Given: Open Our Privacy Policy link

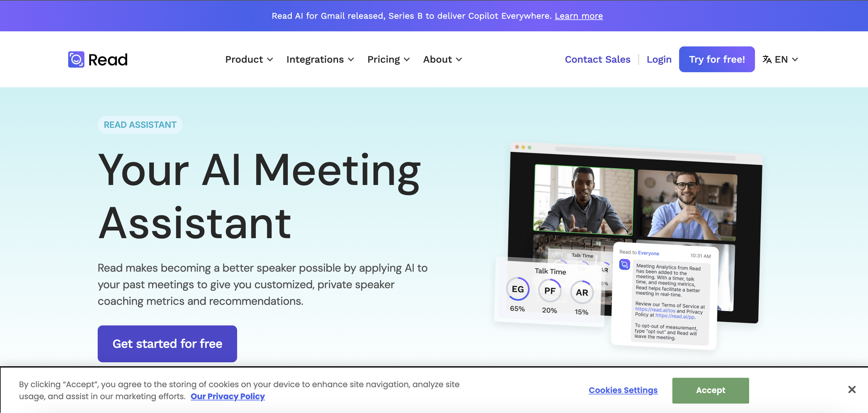Looking at the screenshot, I should 228,396.
